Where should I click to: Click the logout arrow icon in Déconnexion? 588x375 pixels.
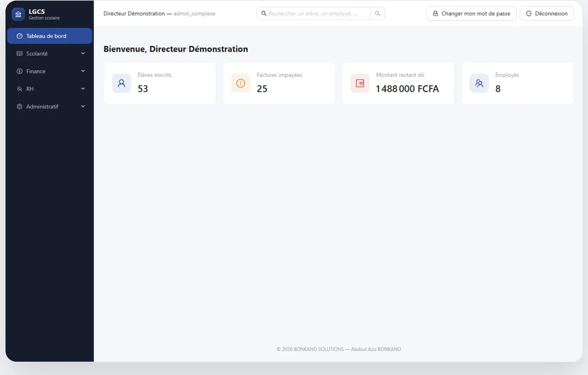[529, 13]
